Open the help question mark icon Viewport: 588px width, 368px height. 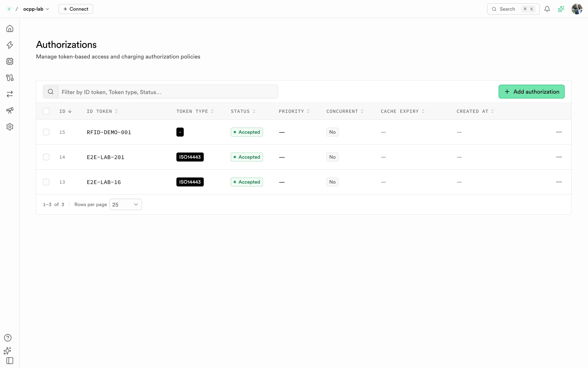[x=8, y=338]
